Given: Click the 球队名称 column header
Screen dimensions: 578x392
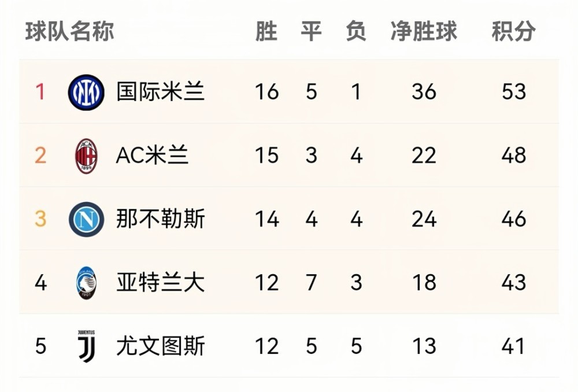Looking at the screenshot, I should pyautogui.click(x=70, y=31).
